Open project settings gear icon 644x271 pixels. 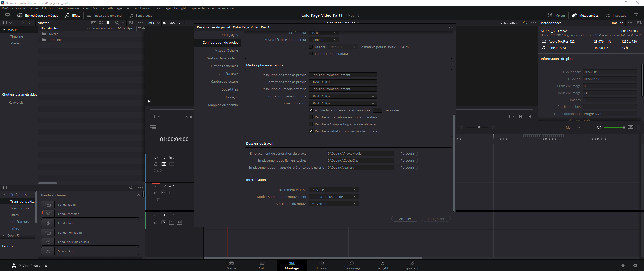click(635, 265)
